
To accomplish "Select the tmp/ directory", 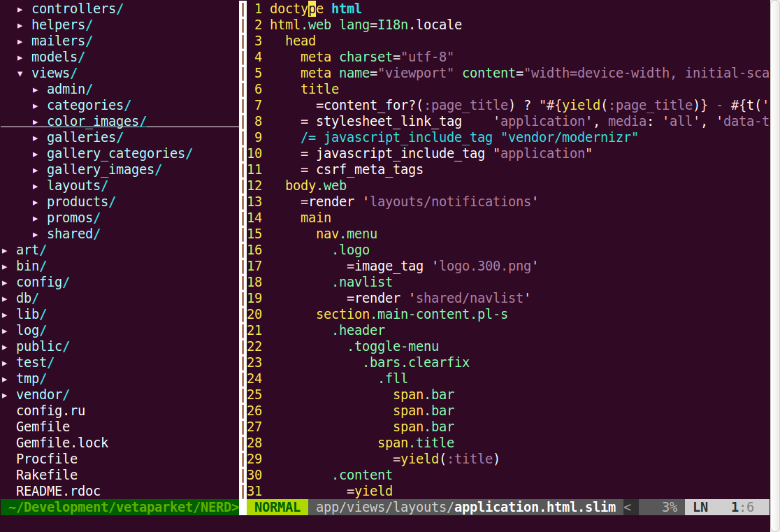I will point(31,378).
